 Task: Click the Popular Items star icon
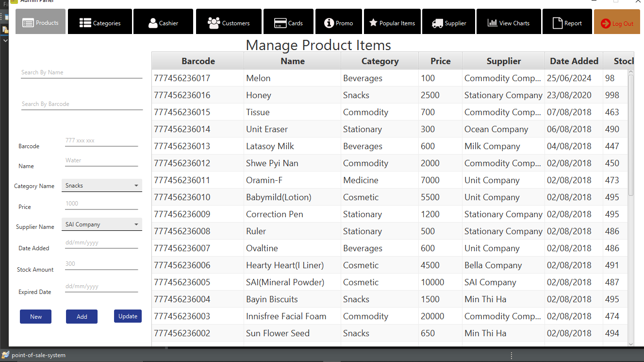(x=373, y=23)
